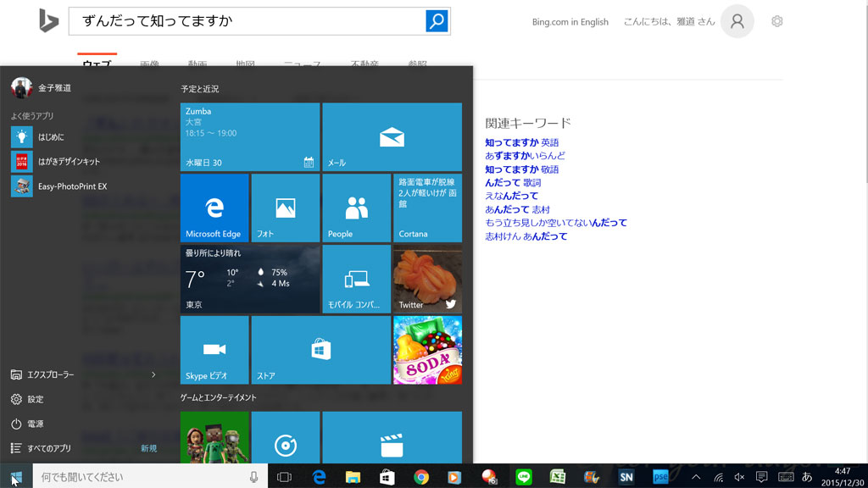Open the Skype ビデオ tile

click(x=214, y=350)
